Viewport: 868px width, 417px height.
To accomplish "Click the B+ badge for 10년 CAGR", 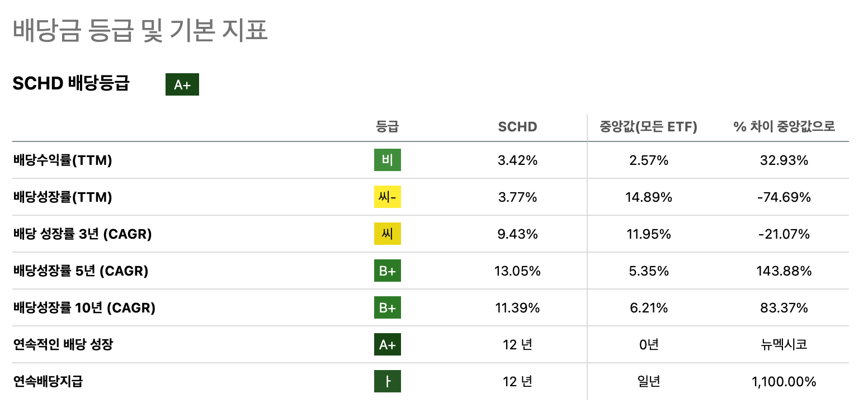I will pyautogui.click(x=388, y=308).
